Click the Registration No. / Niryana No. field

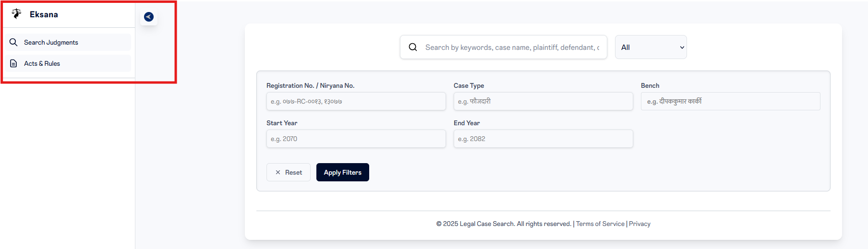pyautogui.click(x=356, y=101)
